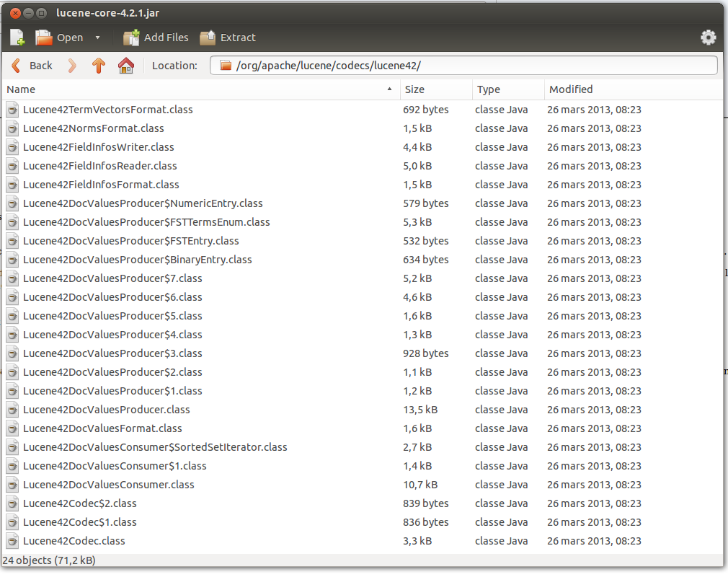This screenshot has width=728, height=577.
Task: Click Java class icon of Lucene42NormsFormat.class
Action: click(x=12, y=128)
